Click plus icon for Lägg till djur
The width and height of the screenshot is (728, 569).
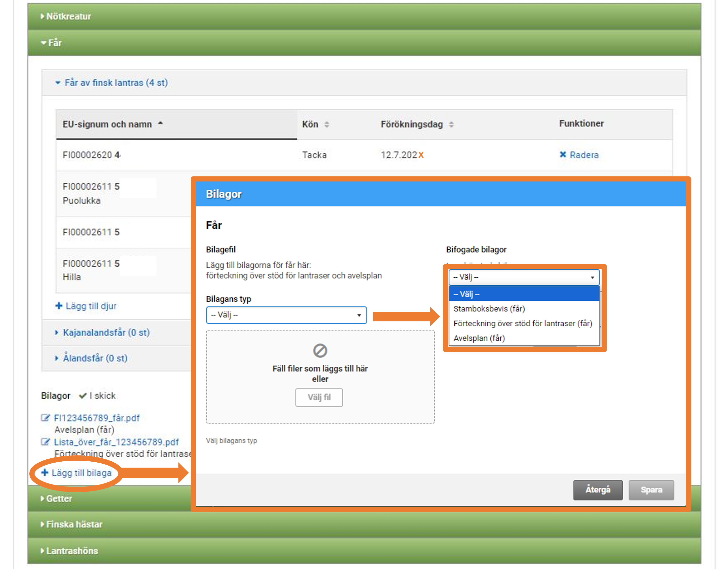point(59,305)
